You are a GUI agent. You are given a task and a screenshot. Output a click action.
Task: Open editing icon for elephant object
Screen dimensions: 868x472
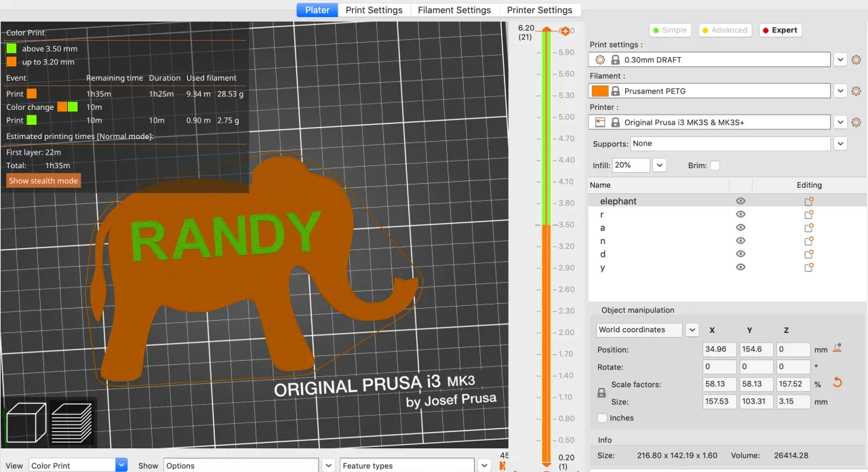point(808,201)
